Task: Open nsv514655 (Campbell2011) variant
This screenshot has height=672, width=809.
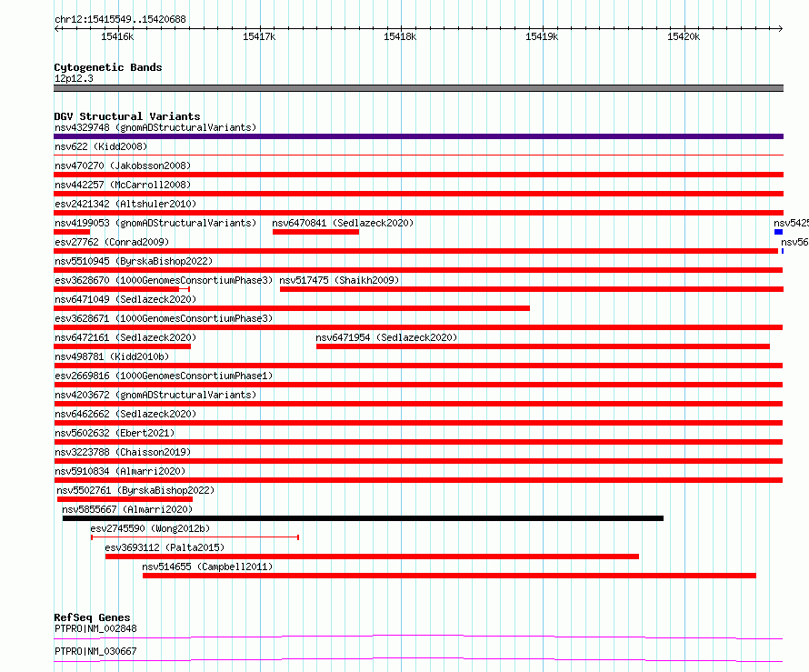Action: coord(207,567)
